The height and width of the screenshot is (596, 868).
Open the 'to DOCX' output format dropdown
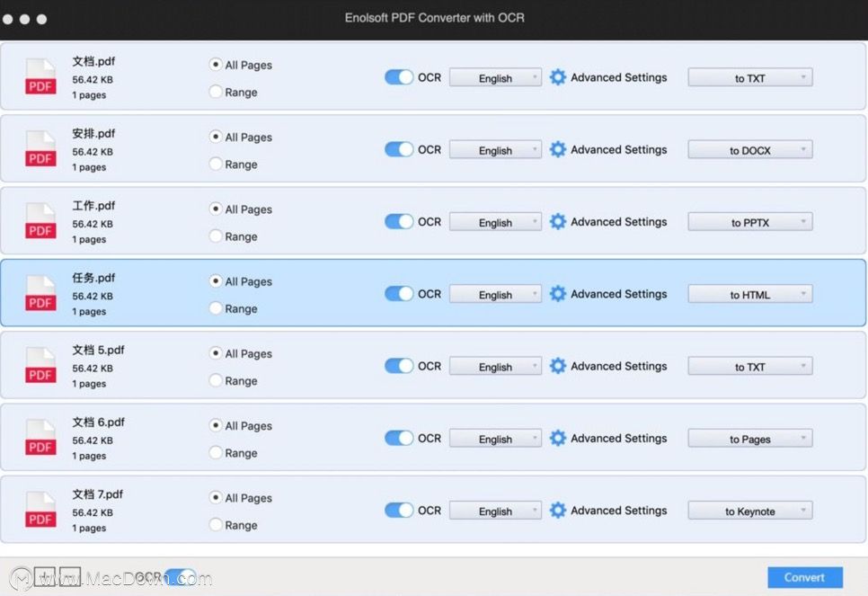[x=750, y=149]
